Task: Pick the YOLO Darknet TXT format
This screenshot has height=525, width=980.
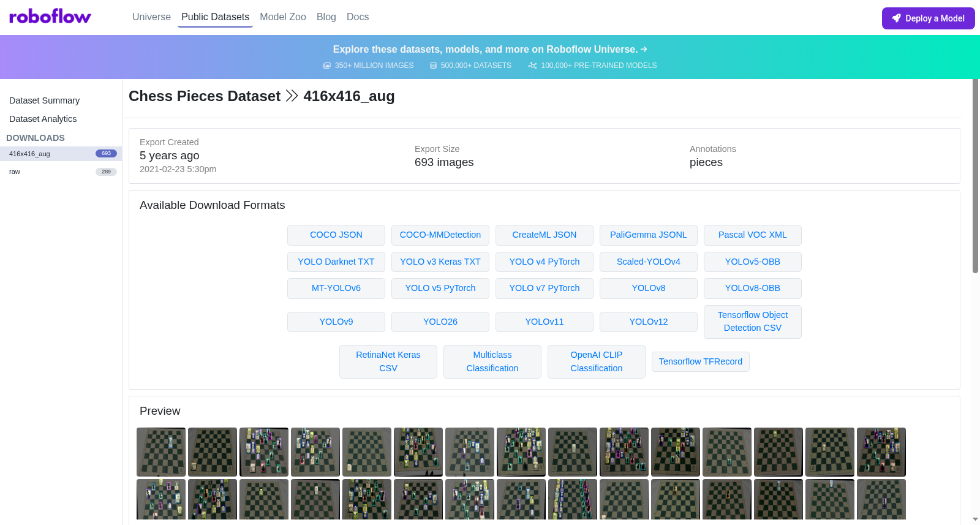Action: point(336,262)
